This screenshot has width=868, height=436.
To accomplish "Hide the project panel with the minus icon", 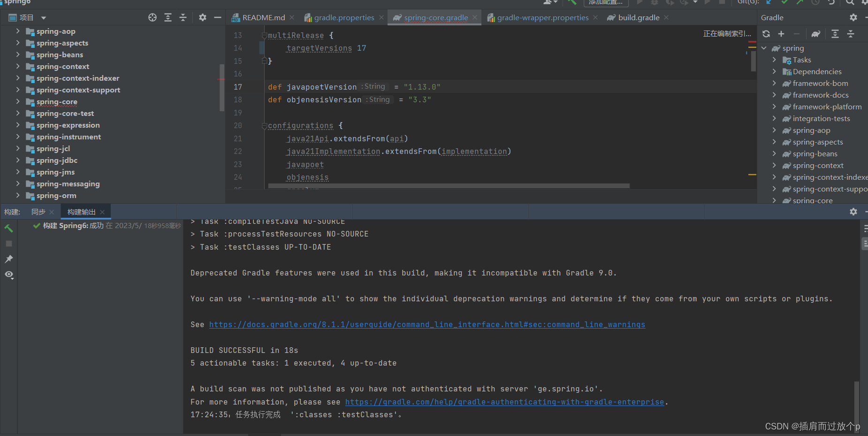I will (x=218, y=17).
